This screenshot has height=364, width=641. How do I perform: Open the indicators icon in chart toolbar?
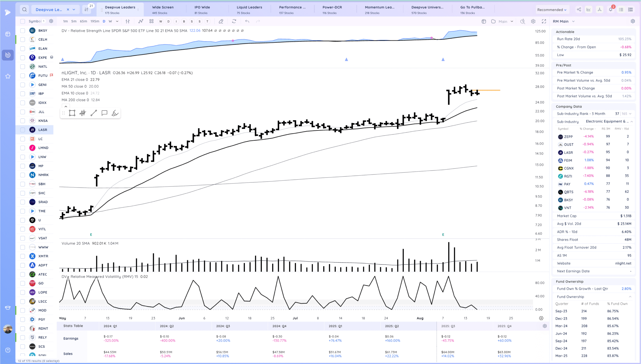[141, 22]
